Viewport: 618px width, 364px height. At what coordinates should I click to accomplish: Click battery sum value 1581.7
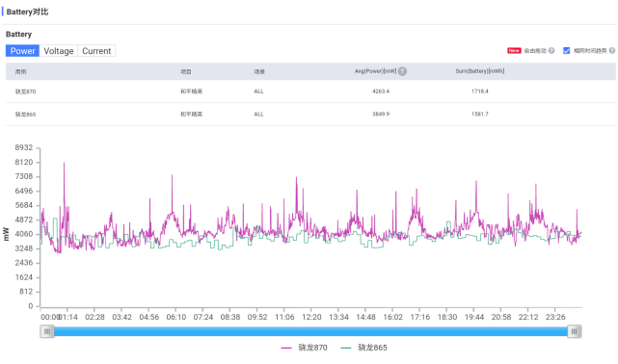click(480, 115)
